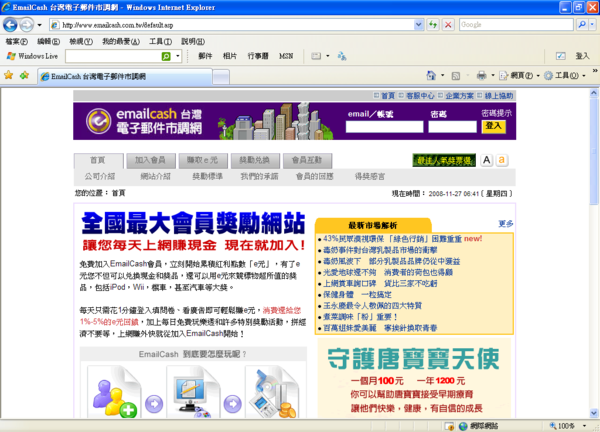Expand the Windows Live search options arrow

[x=178, y=56]
